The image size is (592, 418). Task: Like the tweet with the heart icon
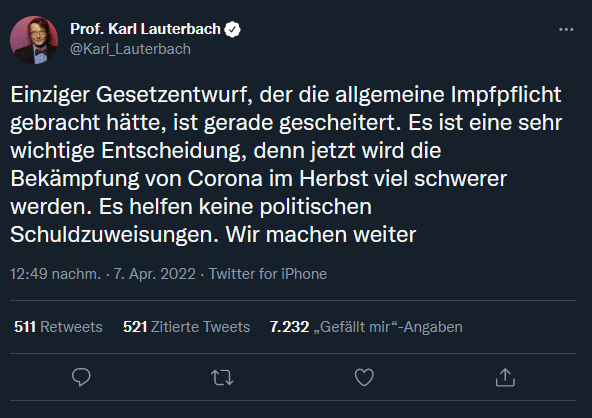click(364, 377)
